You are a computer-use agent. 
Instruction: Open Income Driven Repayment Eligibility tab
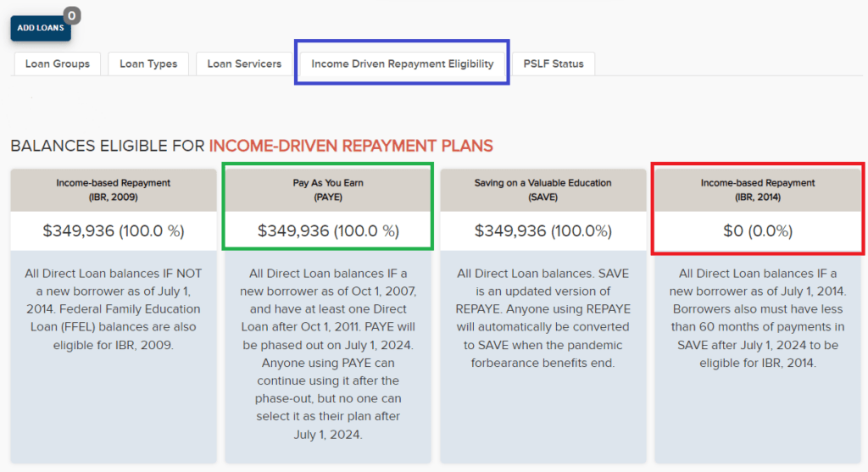402,64
